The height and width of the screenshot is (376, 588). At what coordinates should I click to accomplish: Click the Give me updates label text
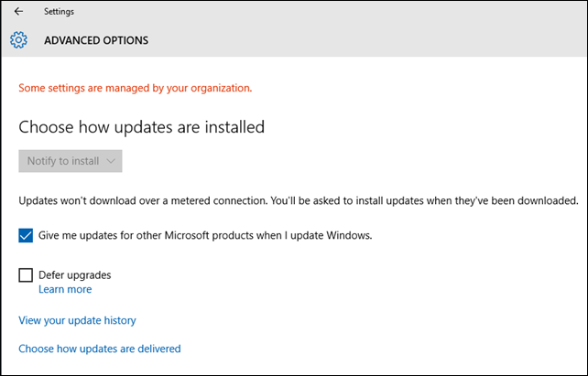tap(205, 235)
